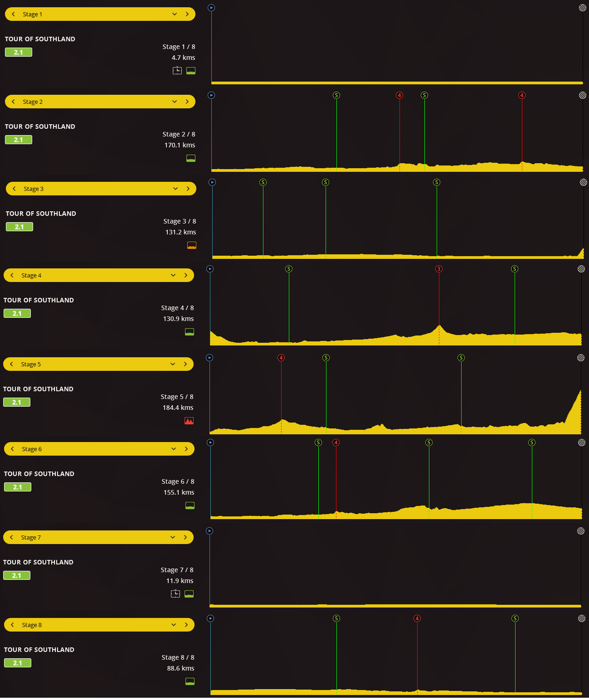Open the Stage 7 dropdown arrow
The height and width of the screenshot is (700, 589).
173,537
